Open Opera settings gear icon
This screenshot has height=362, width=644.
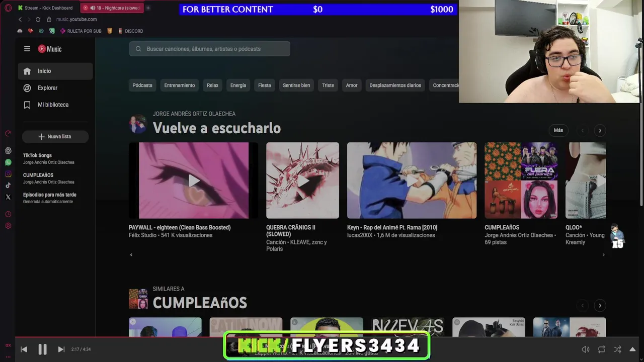point(8,226)
